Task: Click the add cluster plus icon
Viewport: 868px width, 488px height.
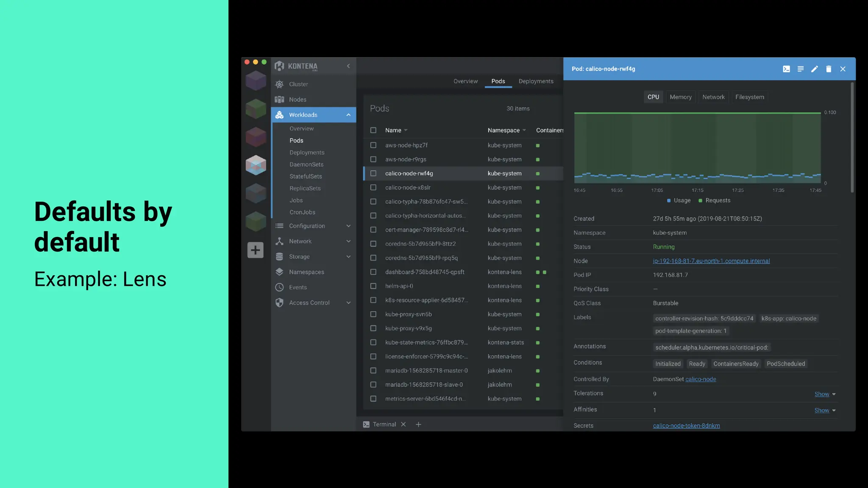Action: (255, 250)
